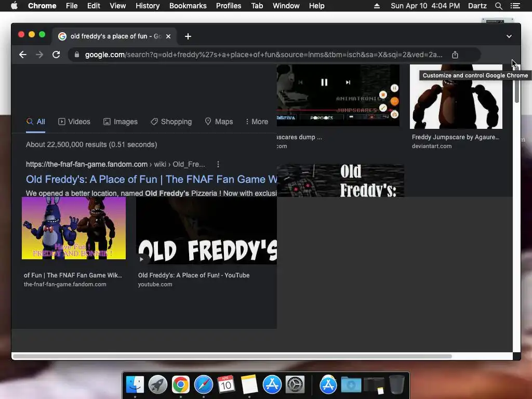The image size is (532, 399).
Task: Click the horizontal scrollbar at window bottom
Action: coord(232,356)
